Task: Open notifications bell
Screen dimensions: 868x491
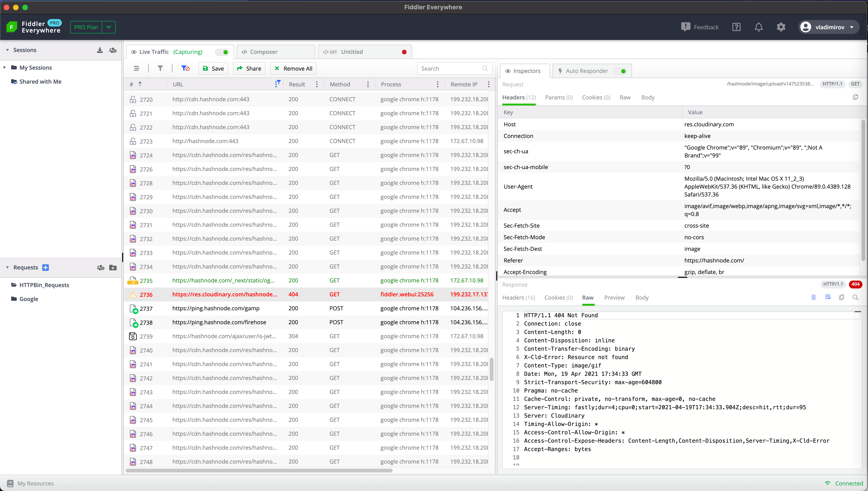Action: tap(759, 27)
